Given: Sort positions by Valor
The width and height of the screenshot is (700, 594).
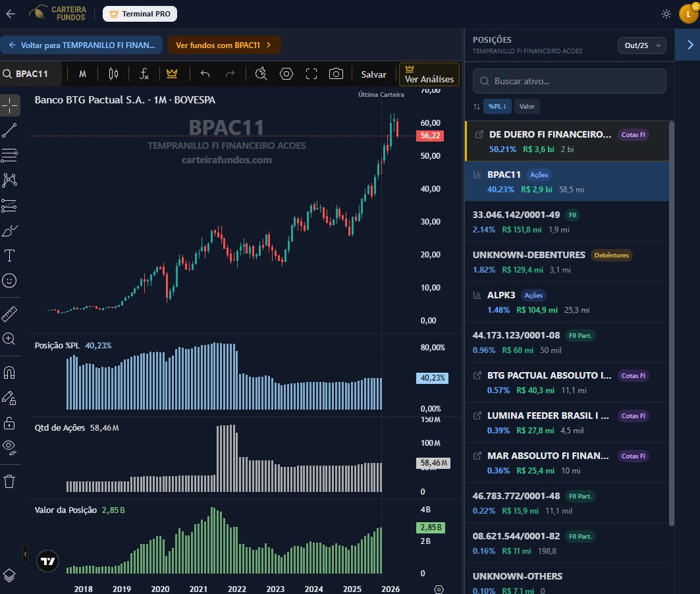Looking at the screenshot, I should tap(527, 106).
